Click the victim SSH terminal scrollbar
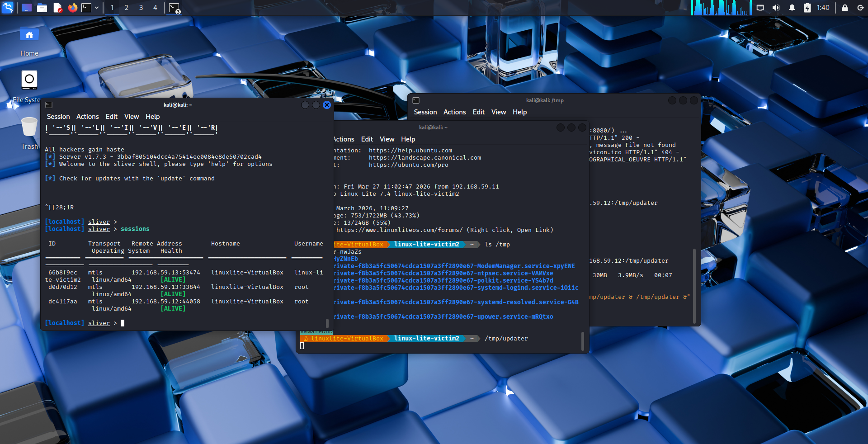 tap(582, 341)
